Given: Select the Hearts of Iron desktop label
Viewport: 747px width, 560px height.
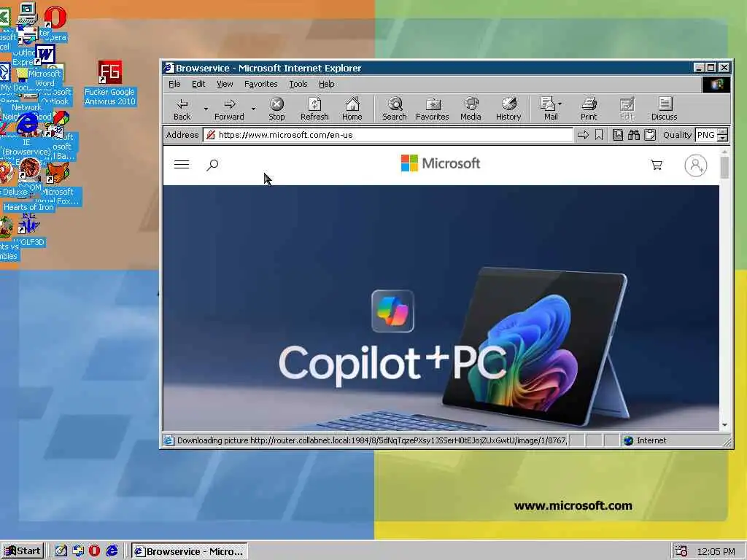Looking at the screenshot, I should point(28,207).
